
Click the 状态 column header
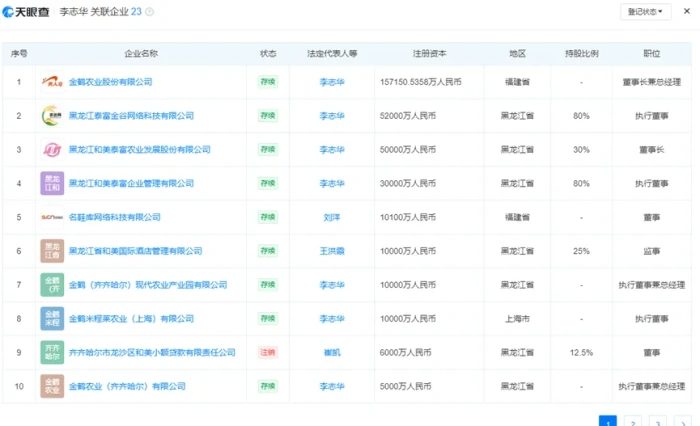(x=268, y=54)
